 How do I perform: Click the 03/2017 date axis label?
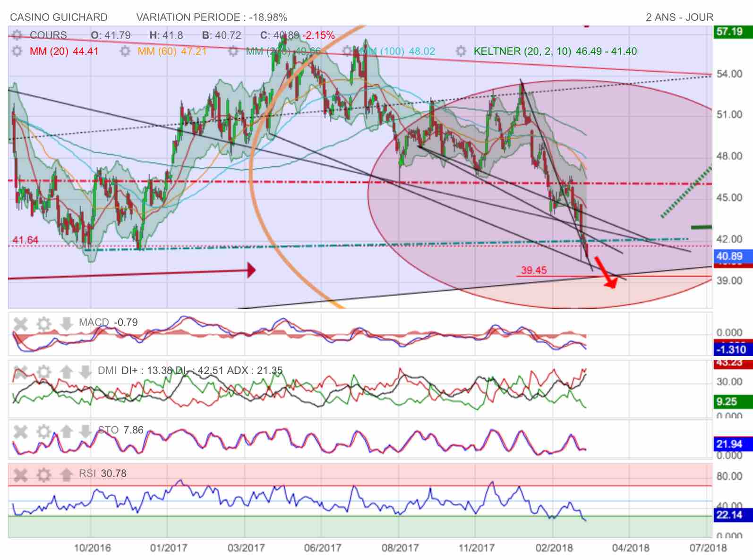click(246, 548)
